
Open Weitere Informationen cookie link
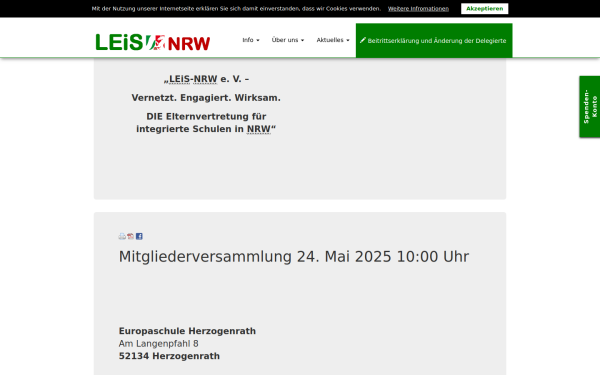[x=418, y=8]
